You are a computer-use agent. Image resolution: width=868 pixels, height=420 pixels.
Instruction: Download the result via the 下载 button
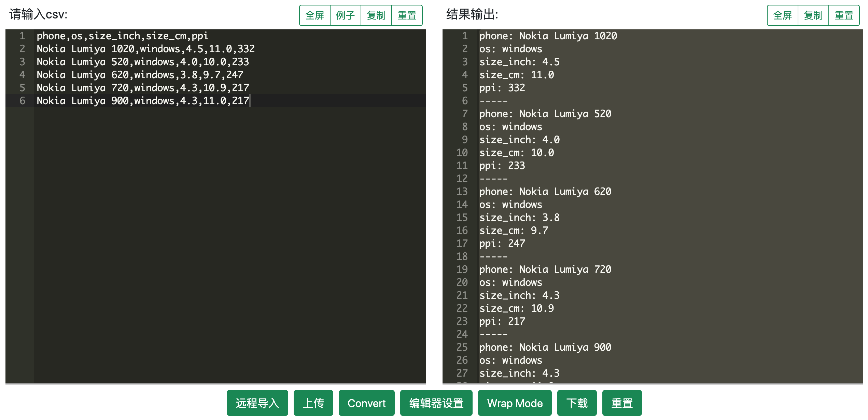click(577, 403)
